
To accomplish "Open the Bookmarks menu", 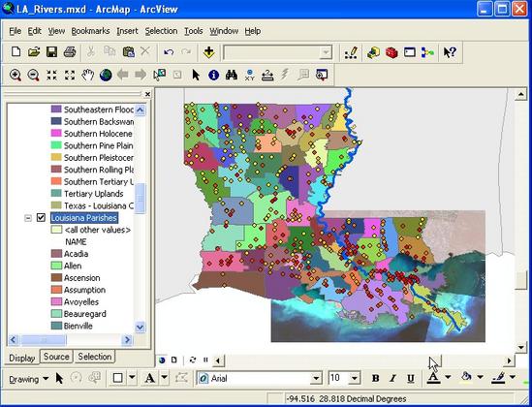I will pos(90,31).
